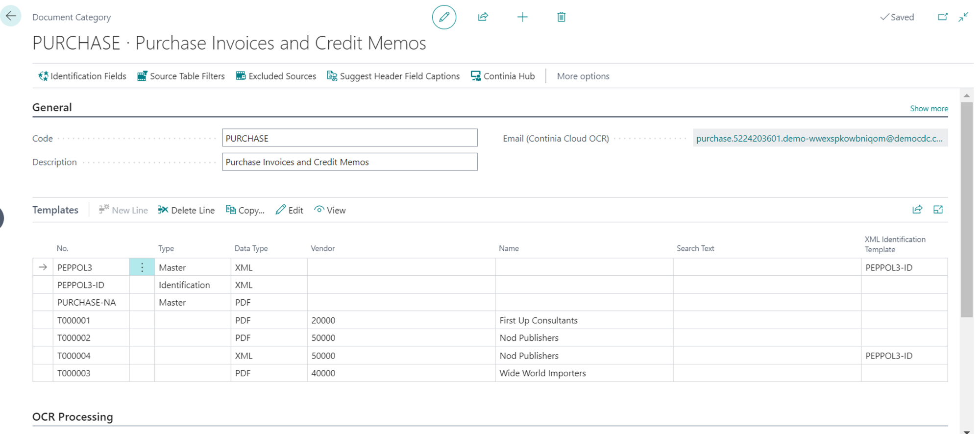The width and height of the screenshot is (980, 434).
Task: Click the pencil edit icon at top
Action: pos(444,17)
